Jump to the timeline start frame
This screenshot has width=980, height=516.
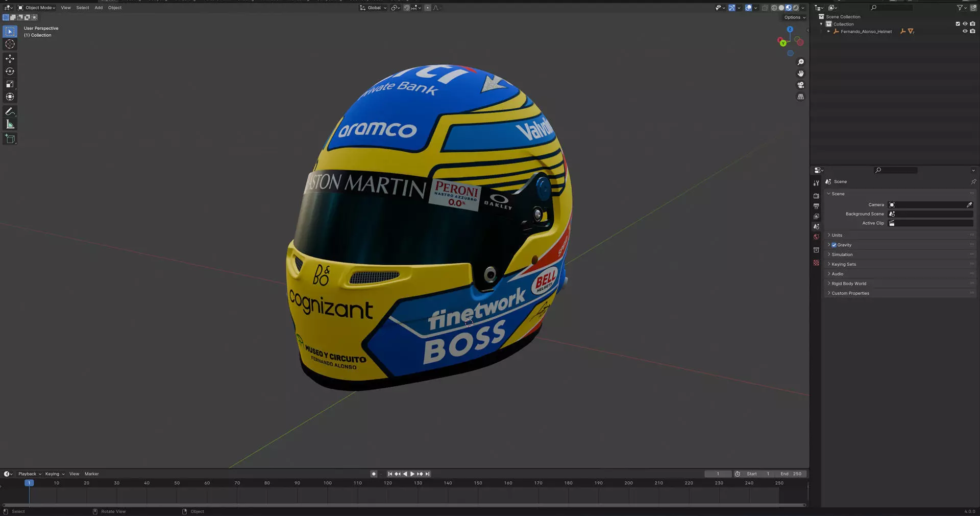390,474
